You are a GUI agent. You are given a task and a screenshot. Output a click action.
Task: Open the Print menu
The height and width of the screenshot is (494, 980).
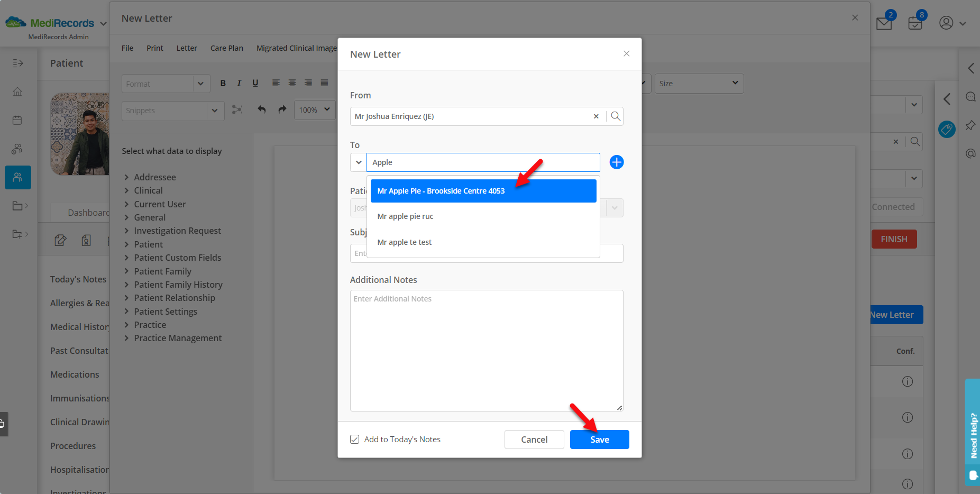155,48
